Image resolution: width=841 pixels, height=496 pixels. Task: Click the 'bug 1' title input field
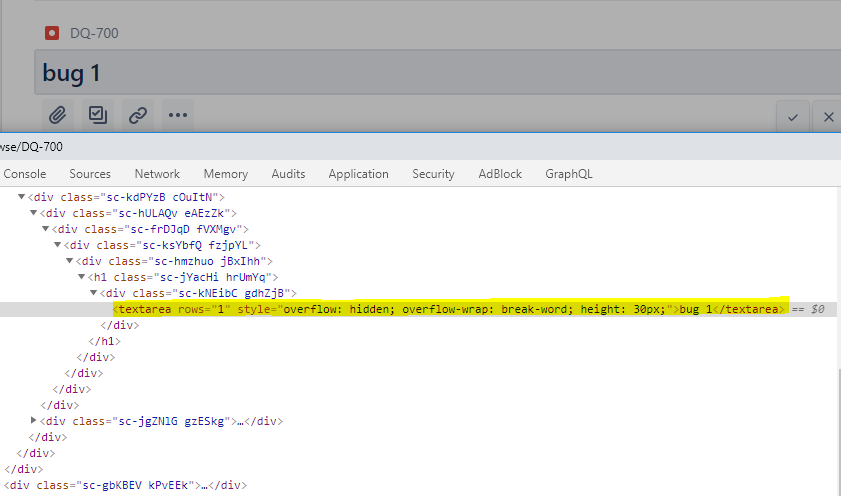click(x=438, y=72)
